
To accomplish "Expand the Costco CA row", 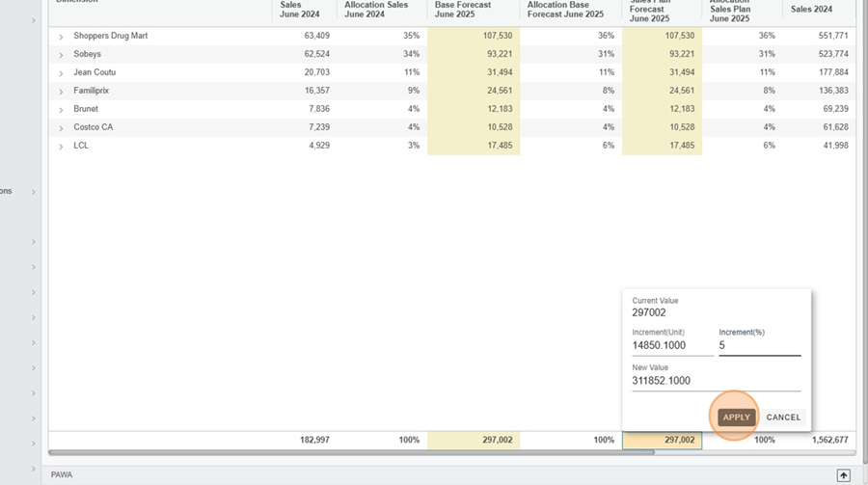I will pyautogui.click(x=61, y=128).
